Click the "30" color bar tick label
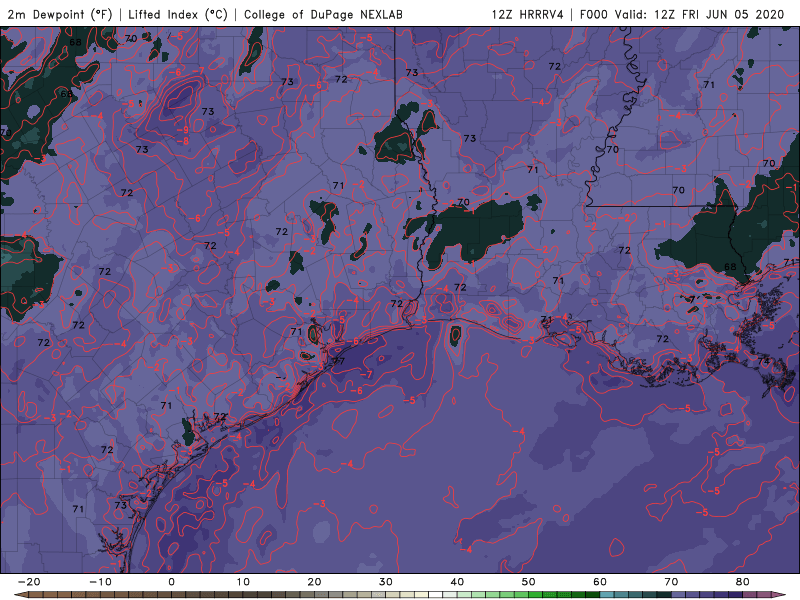This screenshot has height=600, width=800. [386, 582]
